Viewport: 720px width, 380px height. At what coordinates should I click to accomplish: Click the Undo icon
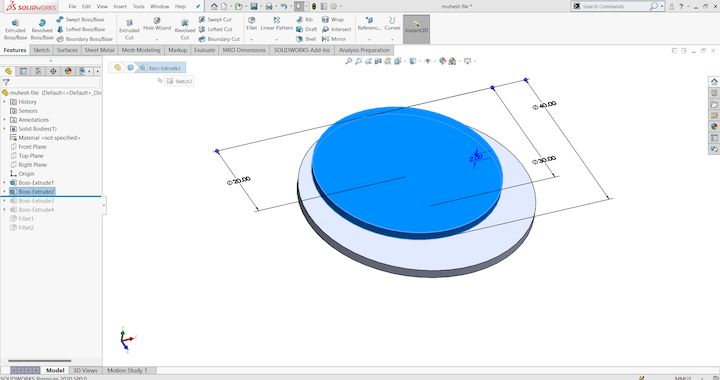click(x=284, y=6)
